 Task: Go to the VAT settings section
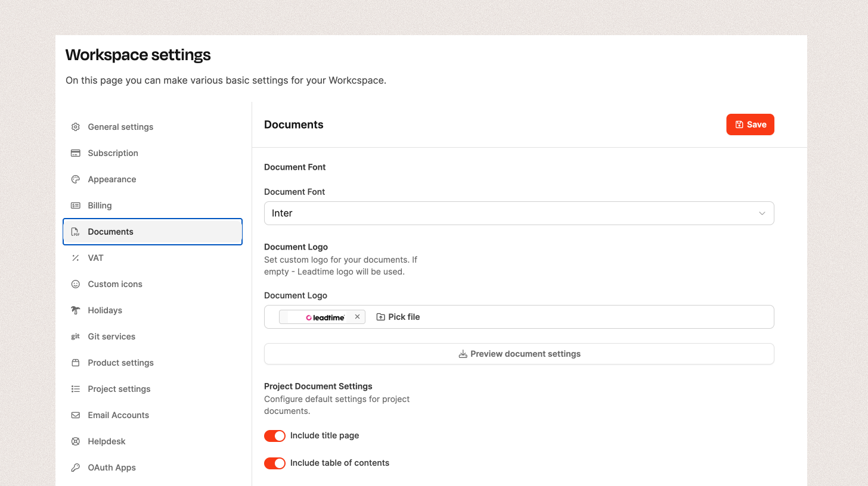(x=95, y=258)
